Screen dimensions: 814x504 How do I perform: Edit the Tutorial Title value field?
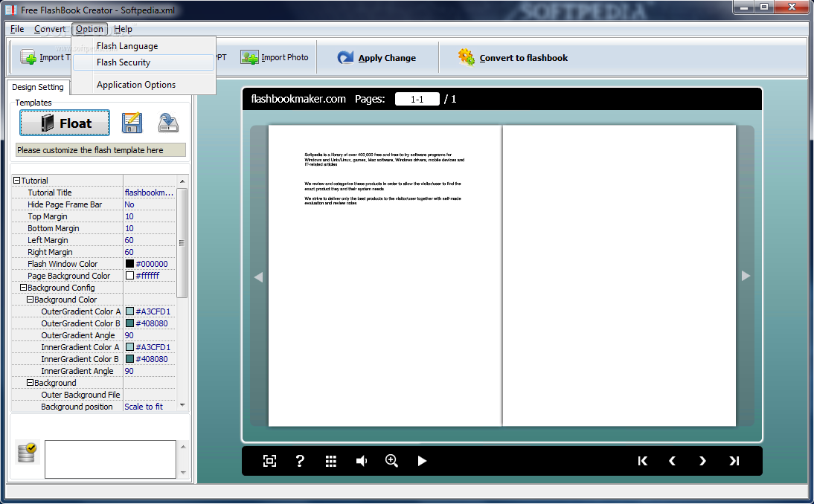[150, 193]
